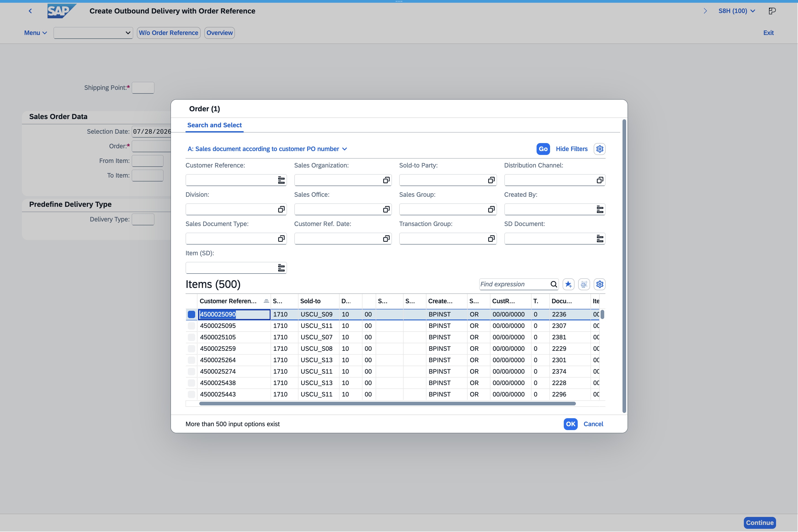
Task: Click the Go button
Action: tap(543, 149)
